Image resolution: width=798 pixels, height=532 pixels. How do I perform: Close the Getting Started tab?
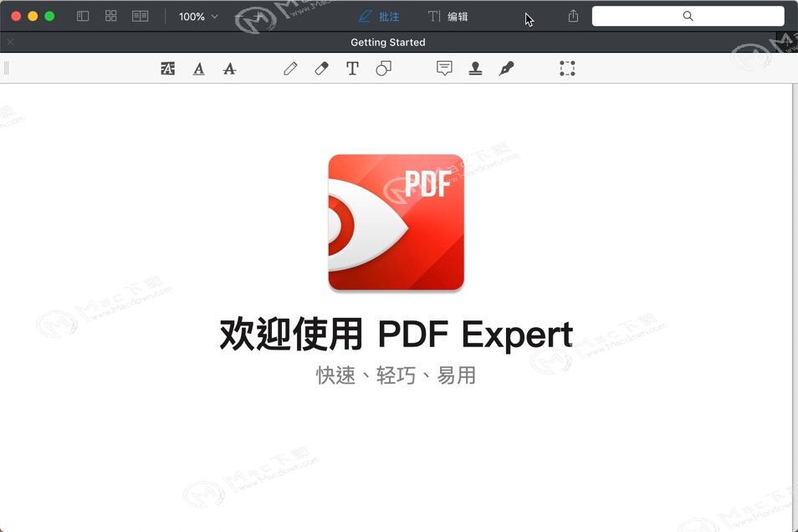[10, 43]
